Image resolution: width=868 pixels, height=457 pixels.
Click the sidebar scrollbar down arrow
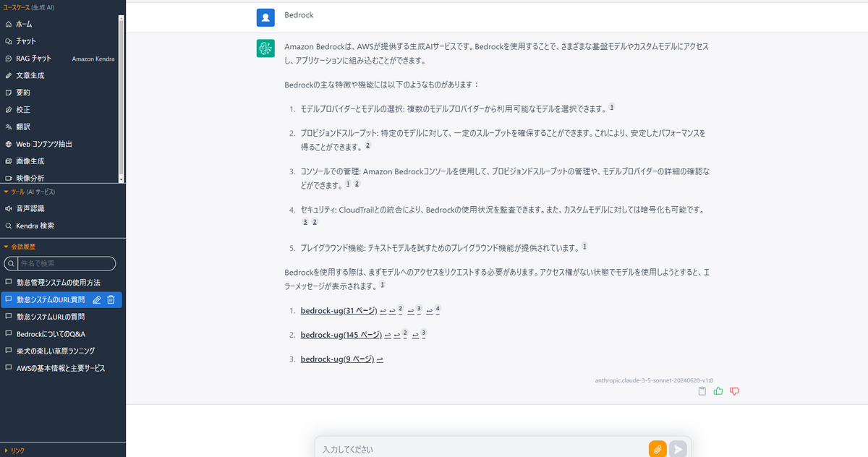pos(122,179)
